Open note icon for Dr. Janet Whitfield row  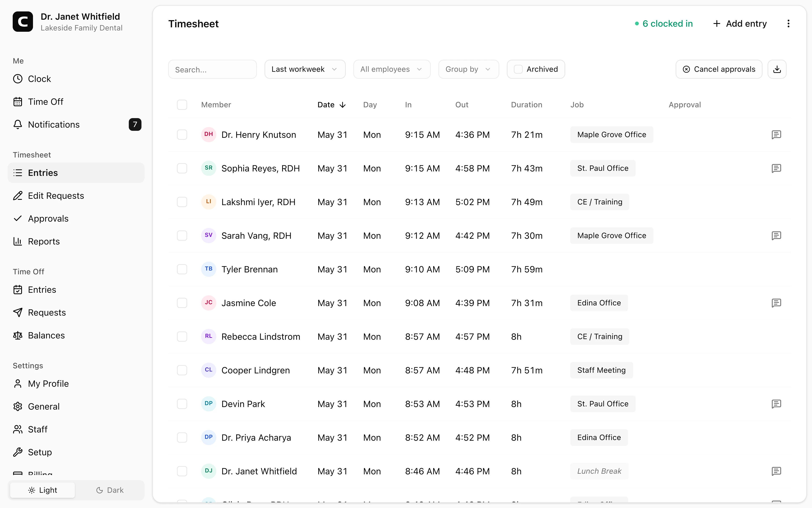[x=776, y=471]
